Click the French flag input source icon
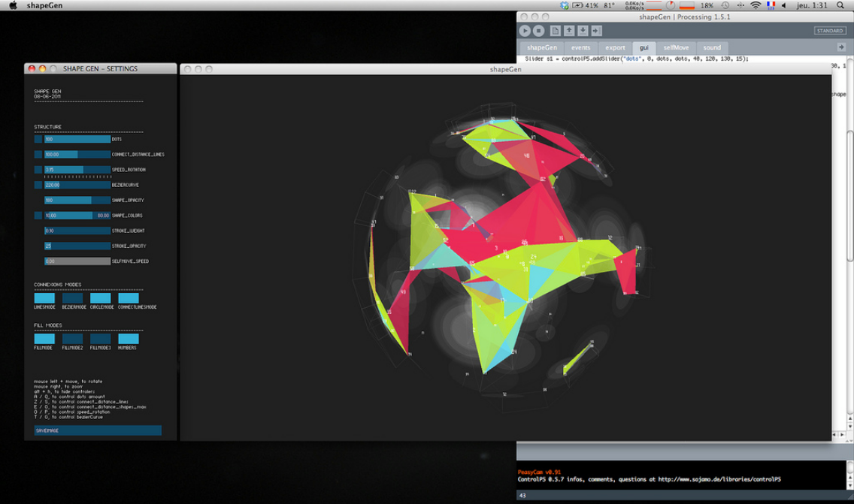The width and height of the screenshot is (854, 504). tap(771, 5)
